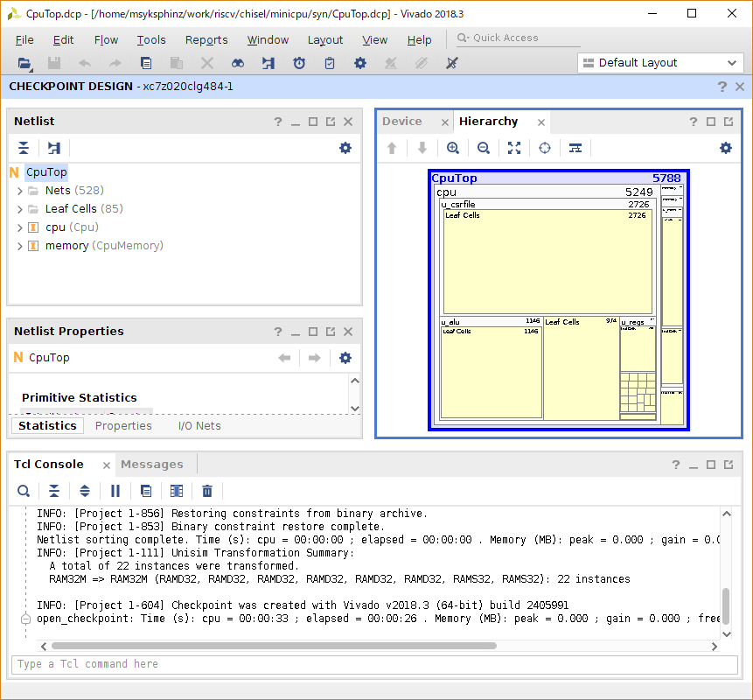Screen dimensions: 753x700
Task: Click the Paste icon in main toolbar
Action: (177, 63)
